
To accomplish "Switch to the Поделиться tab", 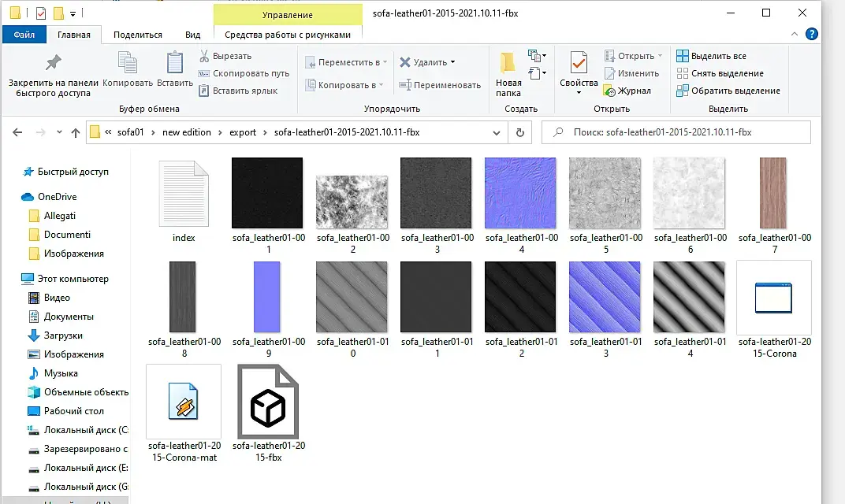I will click(137, 35).
